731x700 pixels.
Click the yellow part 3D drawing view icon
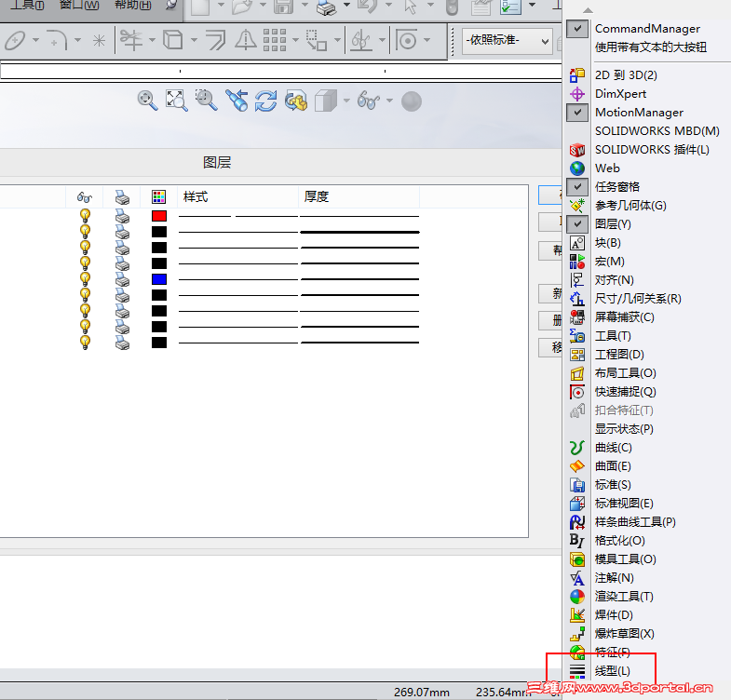click(x=296, y=101)
